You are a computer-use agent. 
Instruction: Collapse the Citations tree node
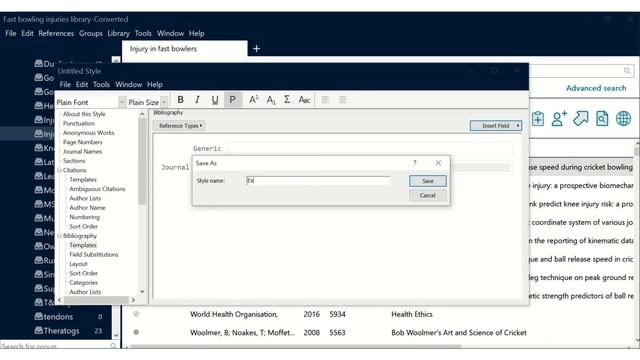pyautogui.click(x=60, y=170)
